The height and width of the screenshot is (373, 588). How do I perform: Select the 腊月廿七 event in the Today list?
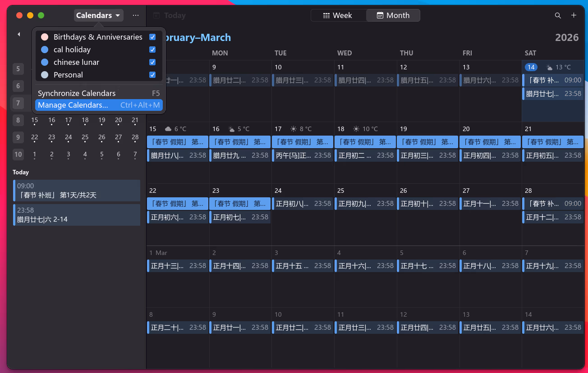click(x=76, y=215)
